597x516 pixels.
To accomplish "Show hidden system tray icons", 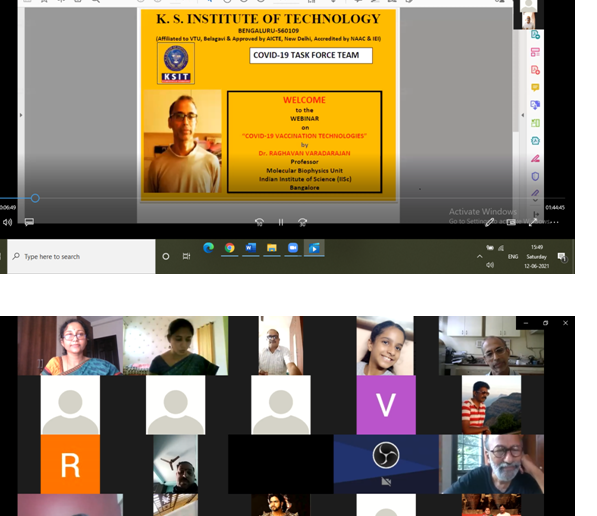I will (x=480, y=257).
